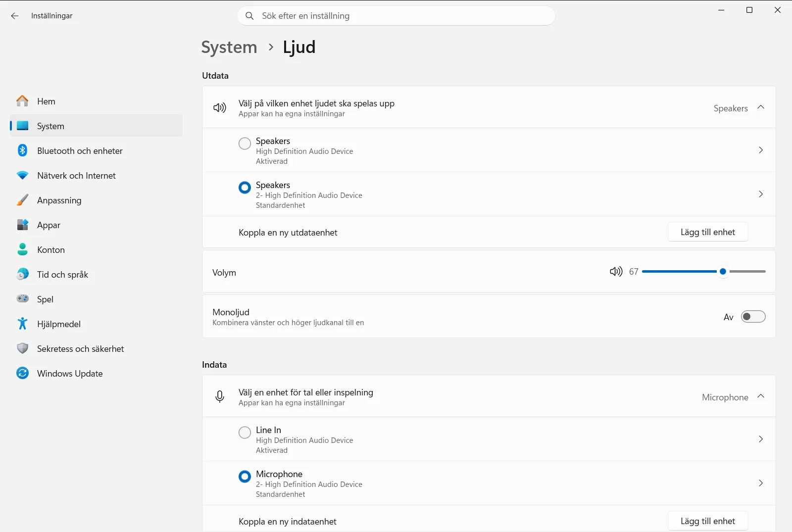
Task: Collapse the input device list showing Microphone
Action: pyautogui.click(x=761, y=396)
